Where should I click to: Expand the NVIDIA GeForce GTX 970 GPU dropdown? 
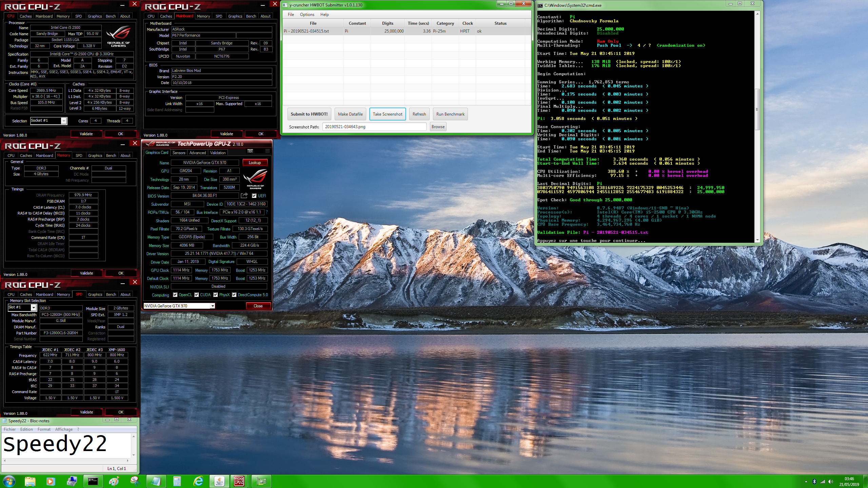click(x=213, y=306)
